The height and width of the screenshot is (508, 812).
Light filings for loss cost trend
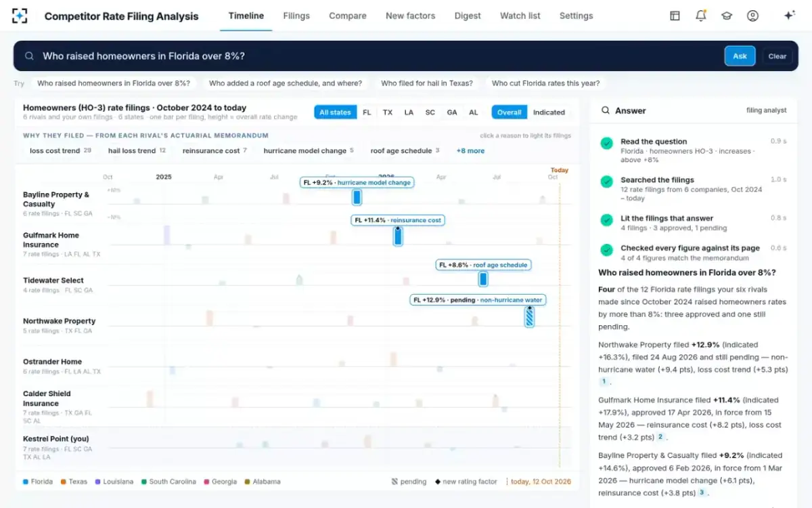[x=60, y=150]
